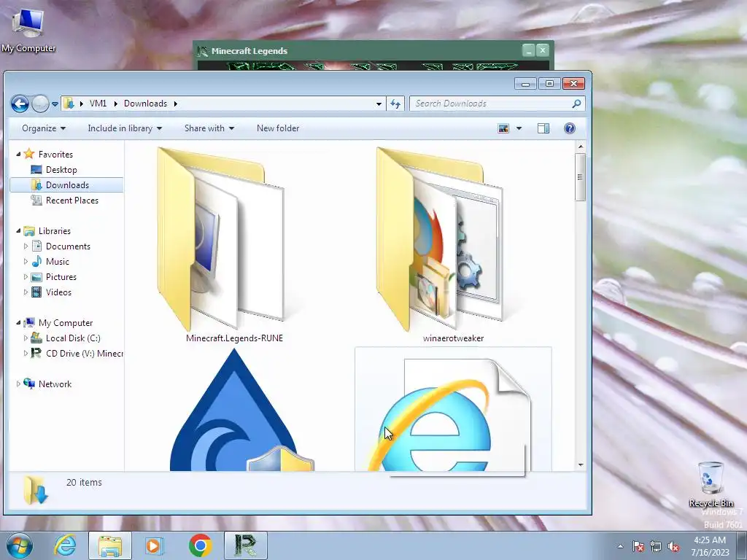This screenshot has width=747, height=560.
Task: Expand the Pictures library node
Action: point(26,276)
